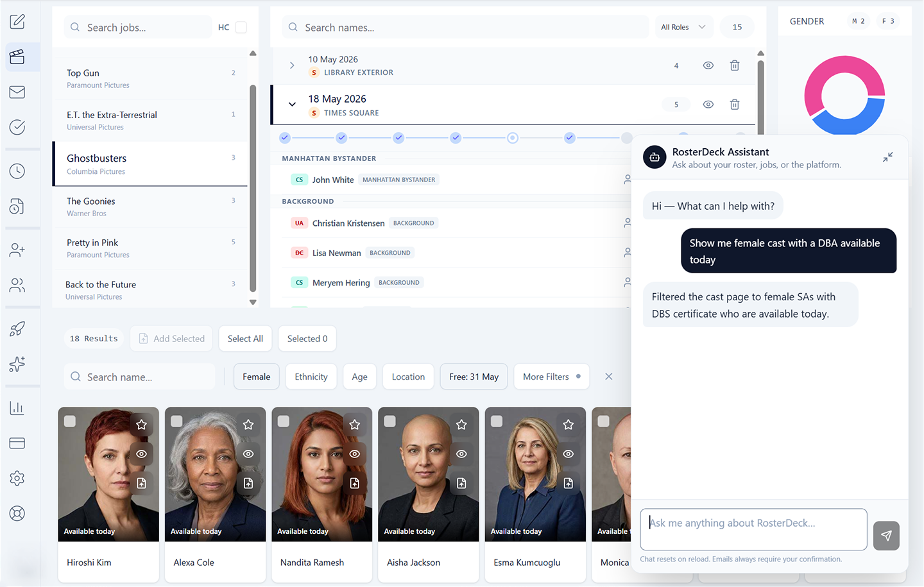Tick Aisha Jackson's card checkbox
Image resolution: width=924 pixels, height=587 pixels.
coord(390,421)
